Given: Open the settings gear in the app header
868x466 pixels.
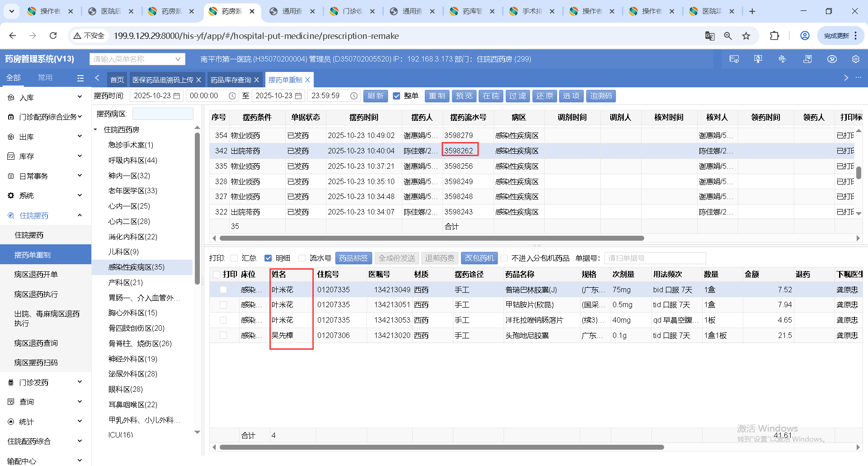Looking at the screenshot, I should coord(856,59).
